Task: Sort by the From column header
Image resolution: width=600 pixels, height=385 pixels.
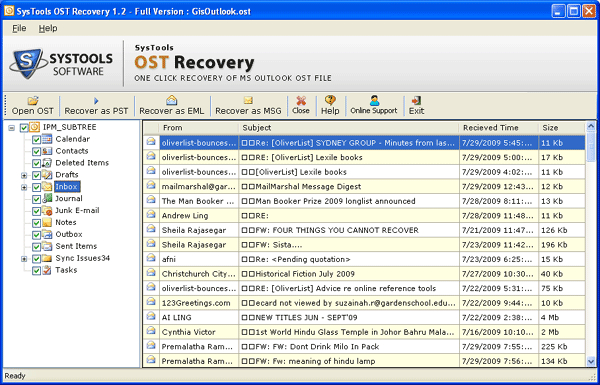Action: coord(199,128)
